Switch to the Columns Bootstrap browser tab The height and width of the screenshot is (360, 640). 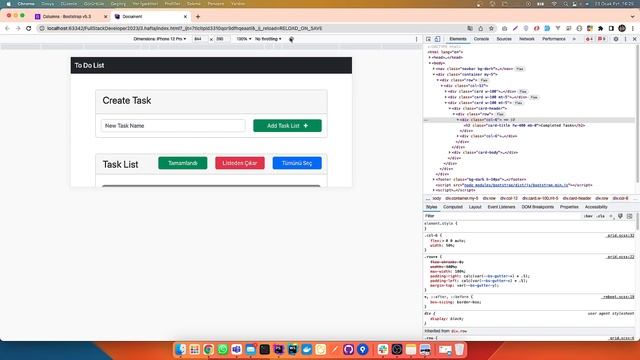[x=67, y=17]
